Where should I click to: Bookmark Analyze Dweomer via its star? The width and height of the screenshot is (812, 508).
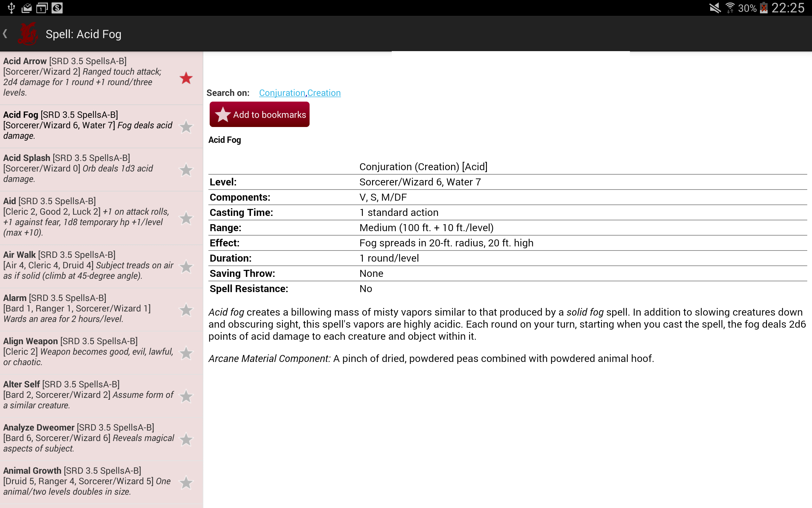tap(186, 439)
